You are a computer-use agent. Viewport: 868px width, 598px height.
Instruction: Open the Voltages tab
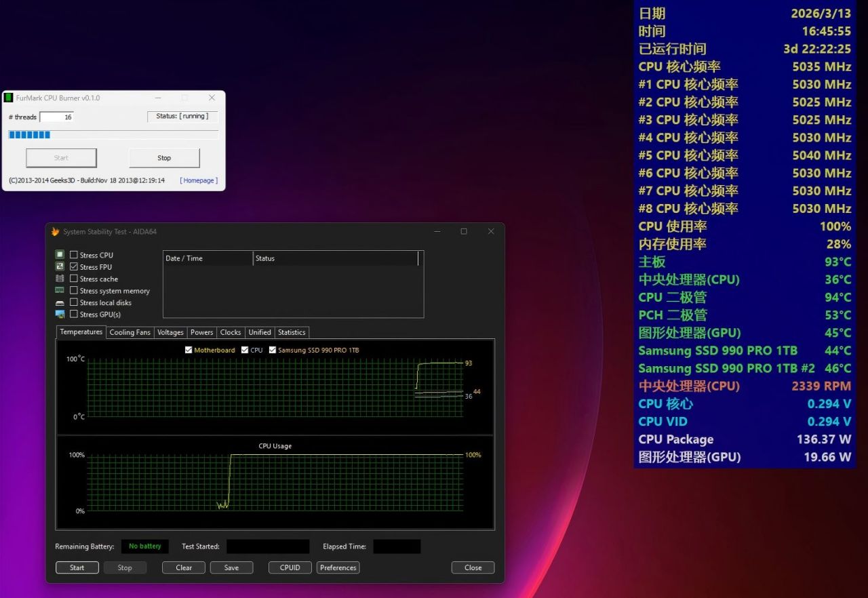coord(170,332)
